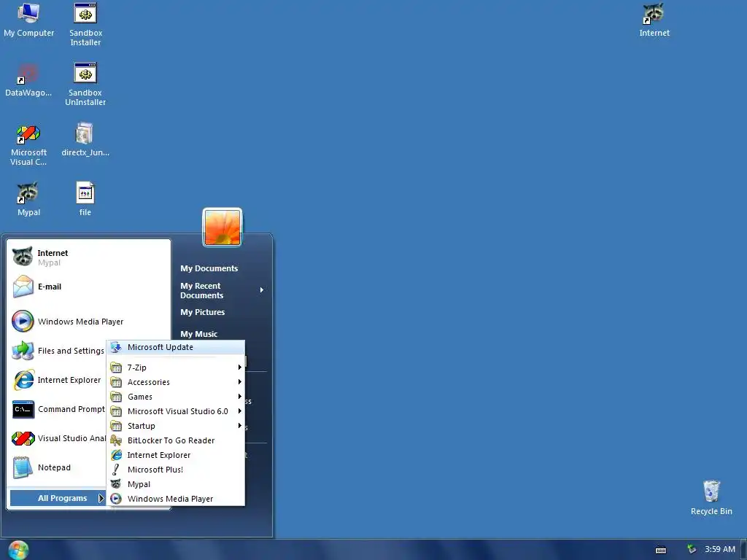Viewport: 747px width, 560px height.
Task: Click the keyboard tray icon
Action: pyautogui.click(x=660, y=550)
